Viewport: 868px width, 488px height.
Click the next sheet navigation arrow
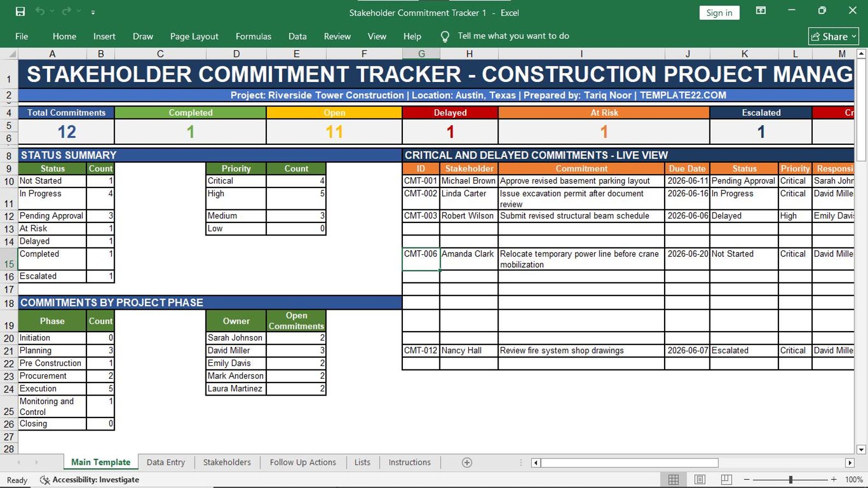point(37,462)
